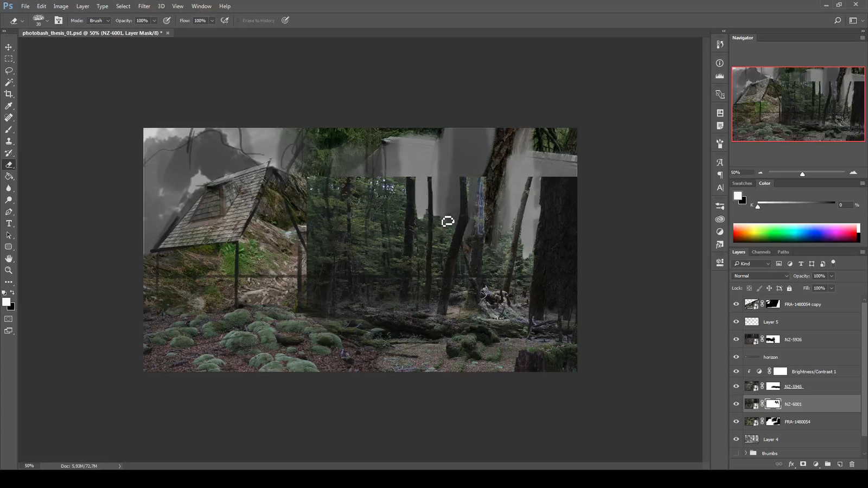Open layer Fill dropdown arrow
This screenshot has height=488, width=868.
tap(831, 288)
